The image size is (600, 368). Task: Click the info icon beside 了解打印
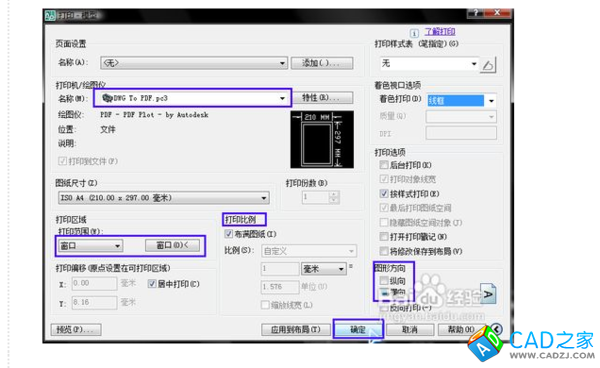[414, 33]
